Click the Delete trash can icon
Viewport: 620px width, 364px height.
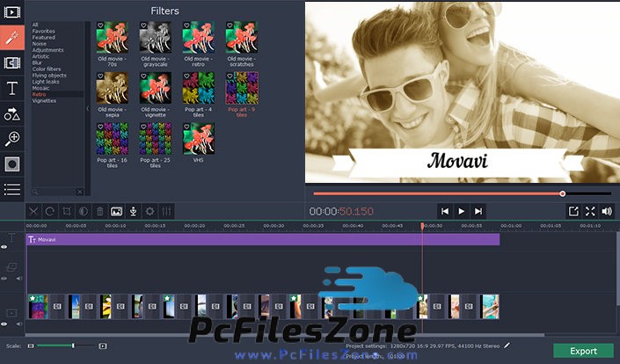[99, 211]
